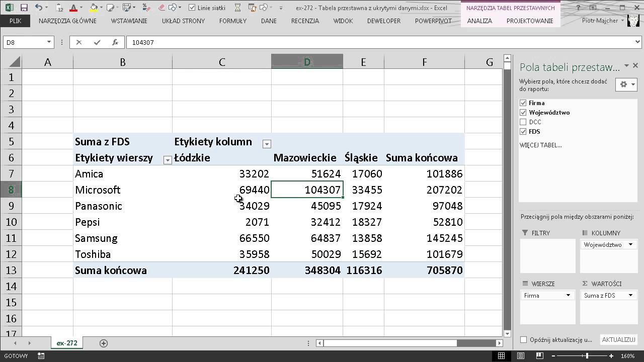Click the zoom slider handle
The height and width of the screenshot is (362, 644).
coord(587,356)
